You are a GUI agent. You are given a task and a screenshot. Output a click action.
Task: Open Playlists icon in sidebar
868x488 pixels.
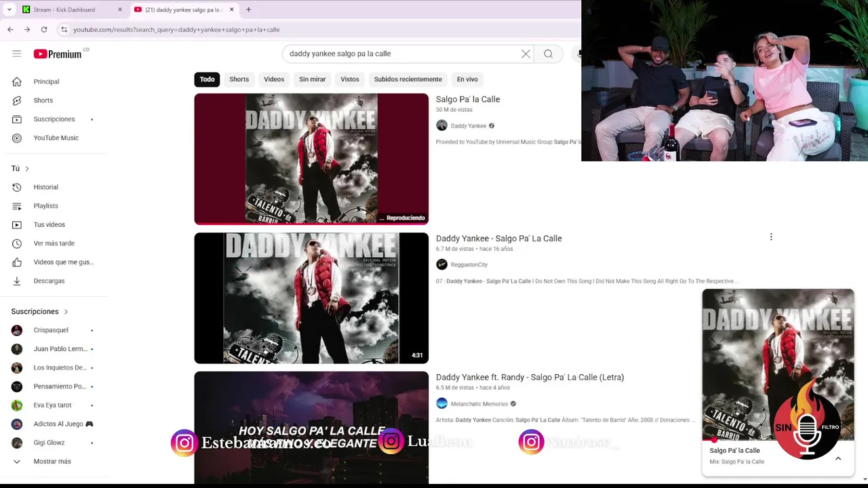pos(17,206)
